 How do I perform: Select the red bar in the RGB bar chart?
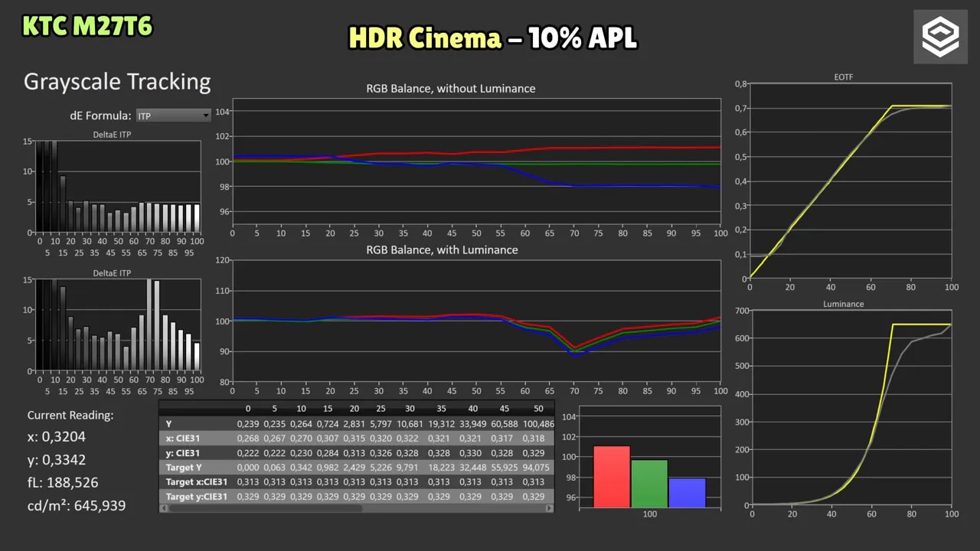612,477
